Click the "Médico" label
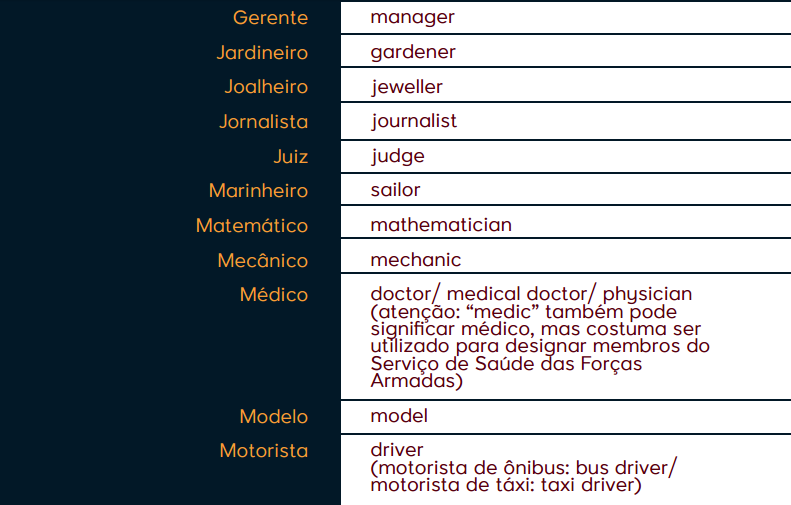 point(274,295)
